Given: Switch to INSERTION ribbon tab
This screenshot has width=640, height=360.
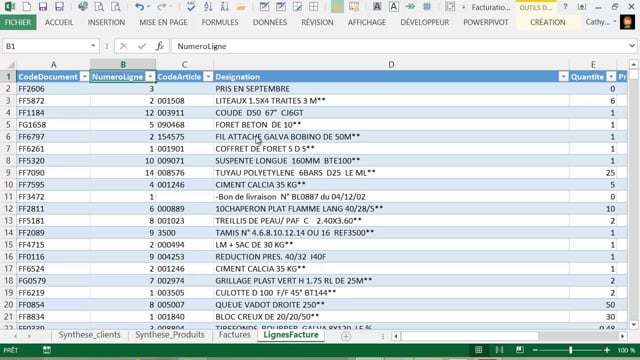Looking at the screenshot, I should pos(106,22).
